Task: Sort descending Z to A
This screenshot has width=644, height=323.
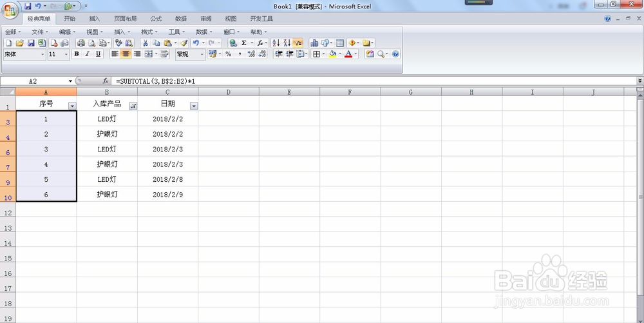Action: pos(287,43)
